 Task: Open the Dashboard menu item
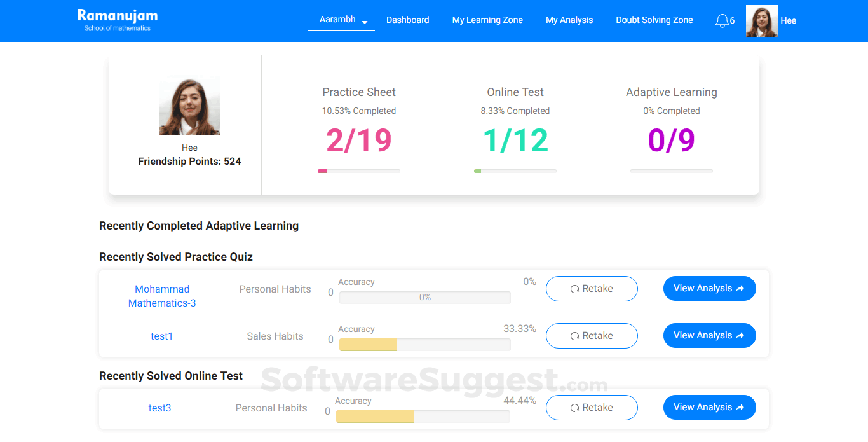click(x=407, y=20)
